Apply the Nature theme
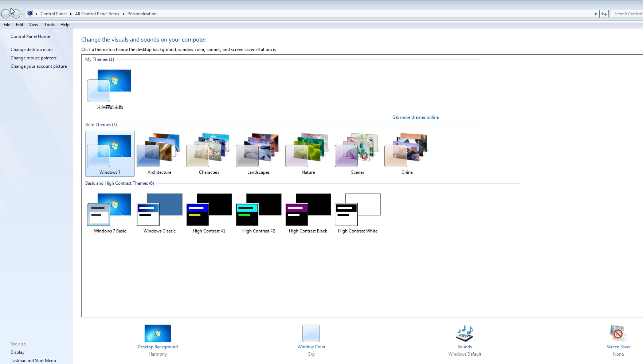 (308, 154)
